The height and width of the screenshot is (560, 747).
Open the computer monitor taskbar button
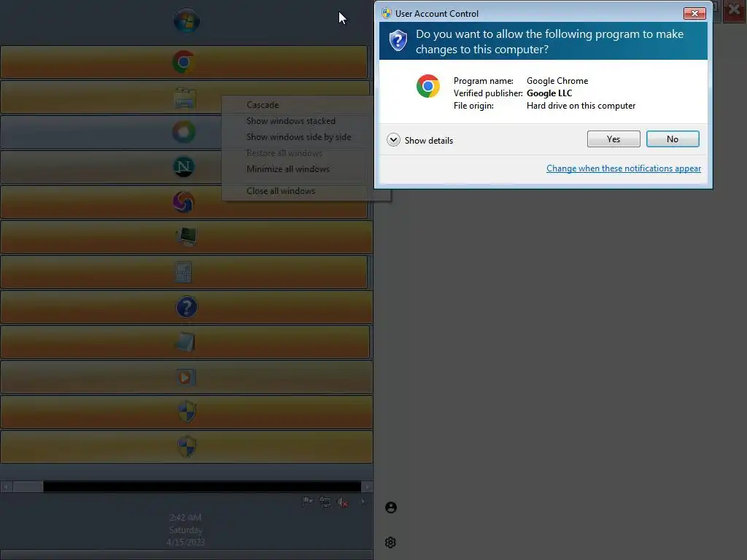point(186,237)
